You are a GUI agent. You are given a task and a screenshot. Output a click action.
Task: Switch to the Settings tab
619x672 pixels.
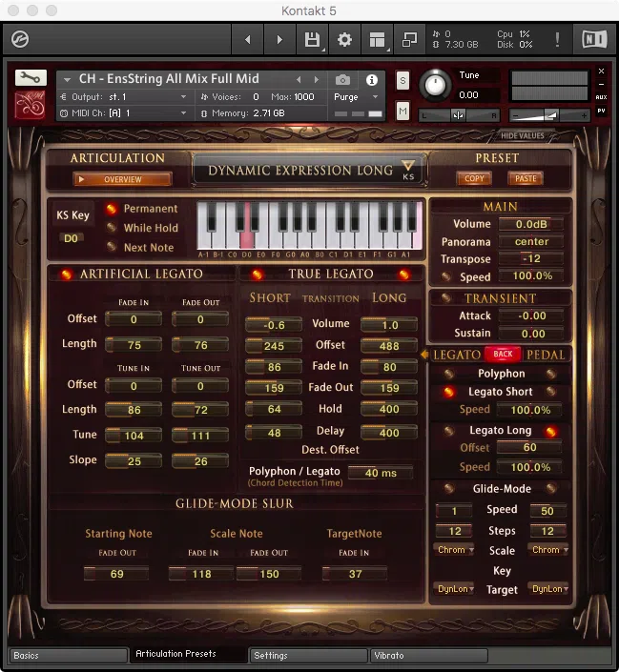point(308,655)
